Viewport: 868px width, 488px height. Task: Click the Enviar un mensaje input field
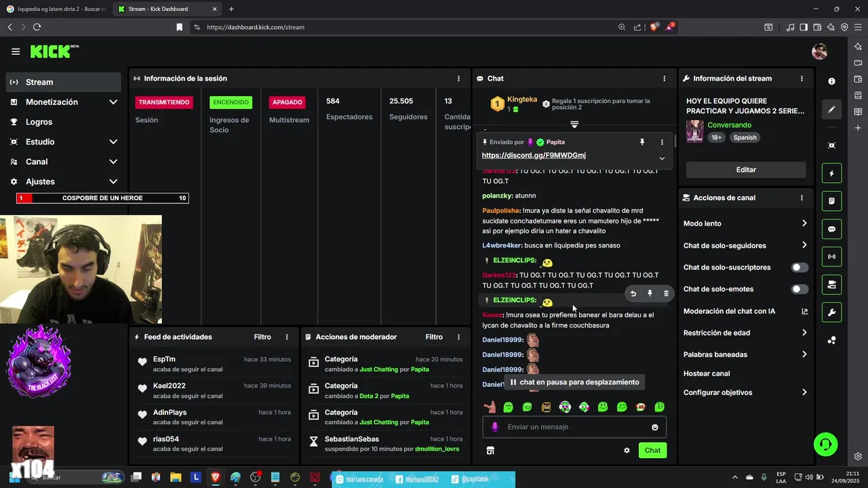click(x=574, y=427)
